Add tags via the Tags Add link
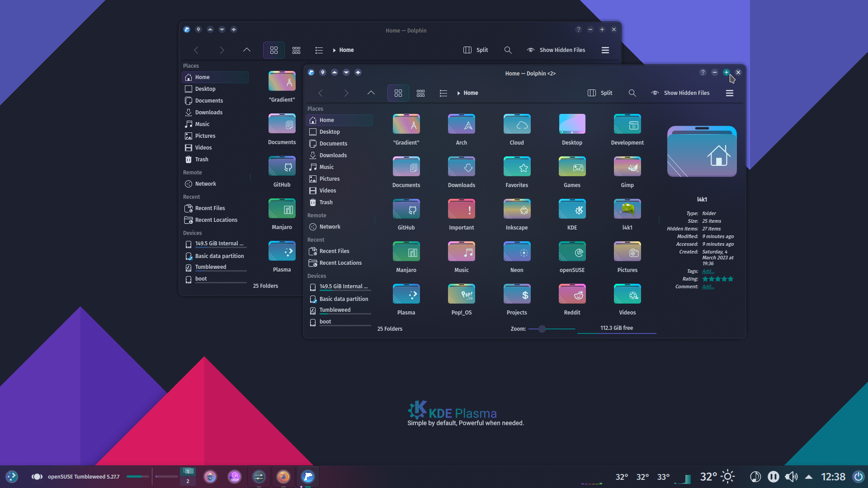868x488 pixels. [x=708, y=271]
